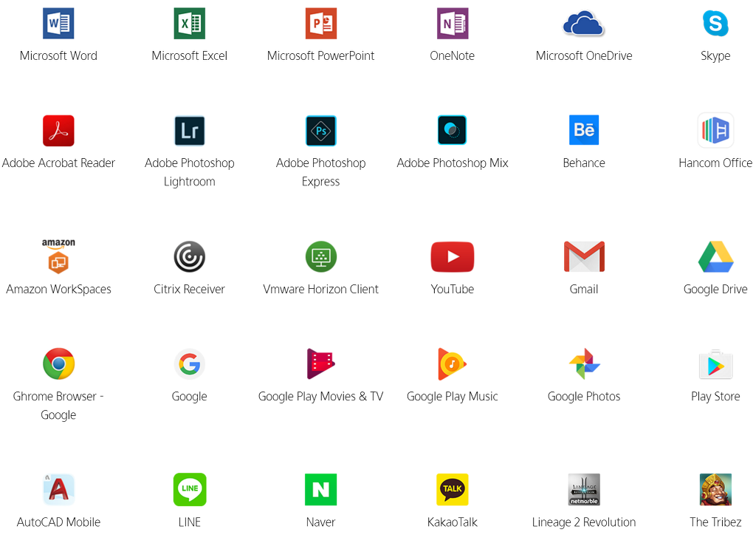
Task: Click the Gmail envelope icon
Action: pos(583,256)
